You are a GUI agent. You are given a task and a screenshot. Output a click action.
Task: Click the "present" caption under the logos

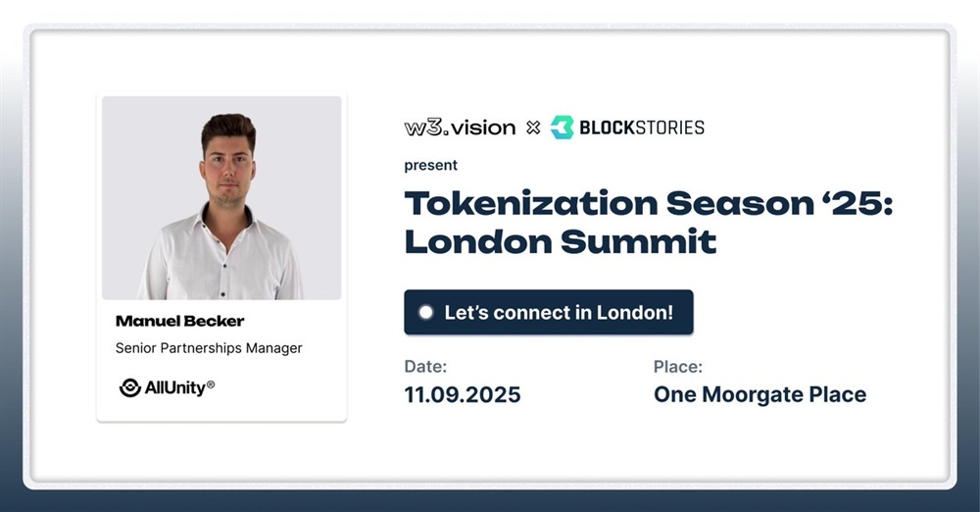(x=430, y=165)
